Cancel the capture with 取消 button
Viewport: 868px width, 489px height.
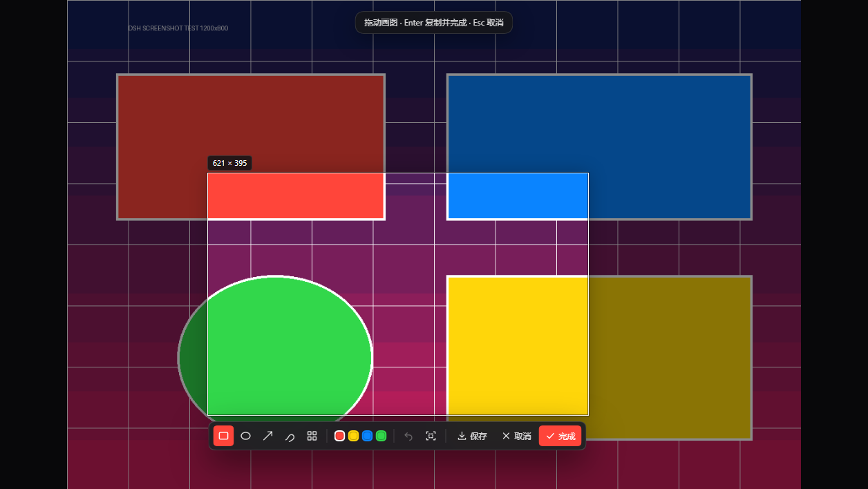tap(516, 436)
